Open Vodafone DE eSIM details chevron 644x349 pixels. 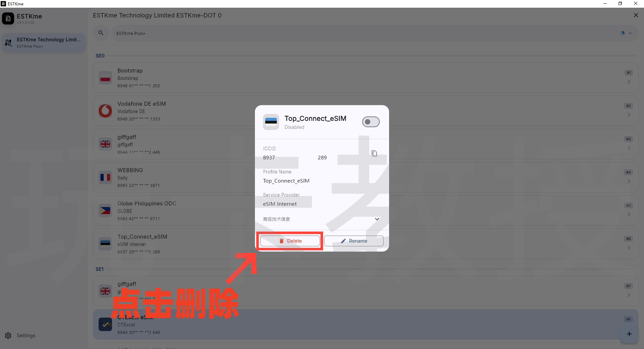629,115
